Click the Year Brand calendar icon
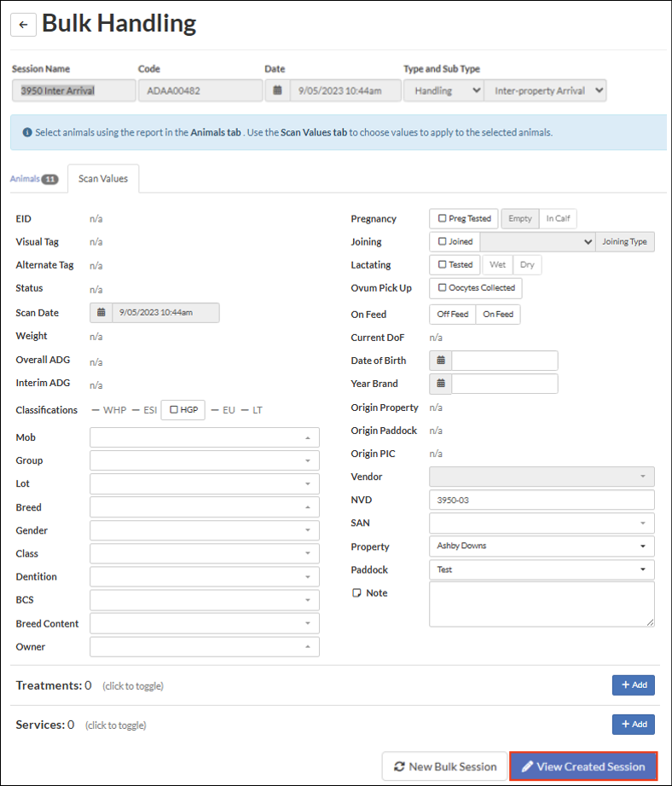672x786 pixels. pyautogui.click(x=441, y=384)
